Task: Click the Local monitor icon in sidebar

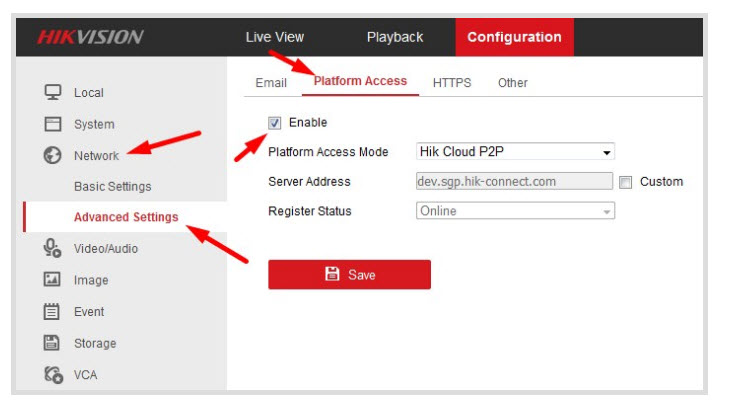Action: [53, 92]
